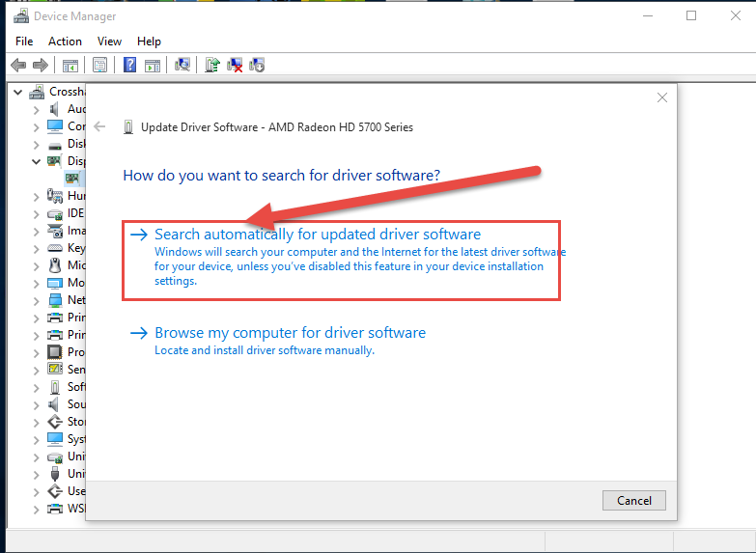The width and height of the screenshot is (756, 553).
Task: Select the Human Interface Devices category icon
Action: (x=54, y=196)
